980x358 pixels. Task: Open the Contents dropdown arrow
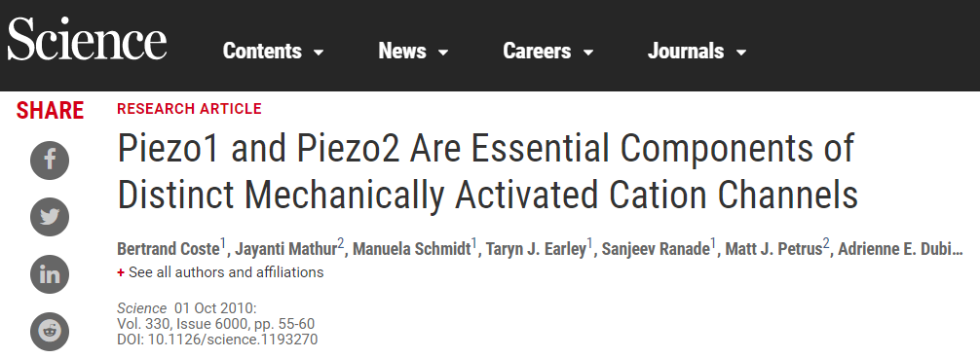coord(319,53)
